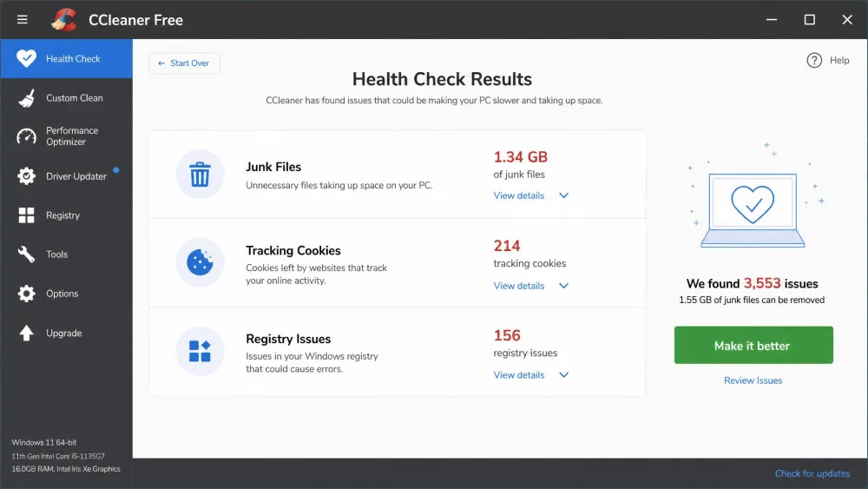This screenshot has width=868, height=489.
Task: Click the Junk Files trash can icon
Action: [200, 174]
